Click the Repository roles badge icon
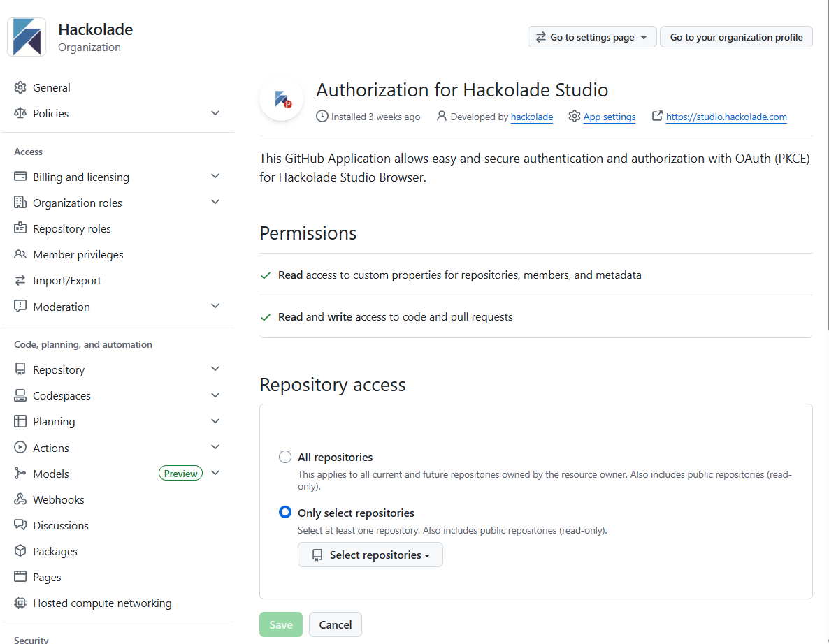Viewport: 829px width, 644px height. coord(20,228)
